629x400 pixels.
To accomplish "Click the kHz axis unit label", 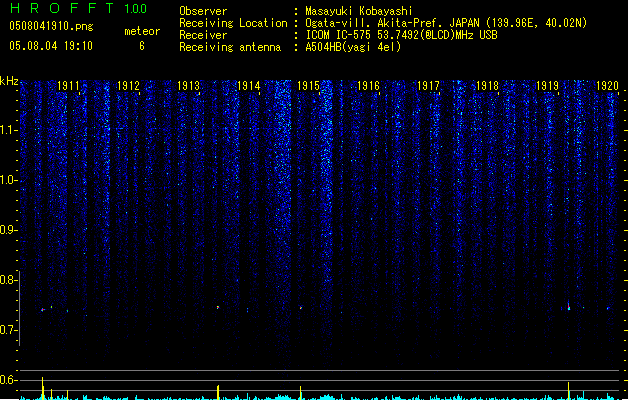I will (x=9, y=81).
